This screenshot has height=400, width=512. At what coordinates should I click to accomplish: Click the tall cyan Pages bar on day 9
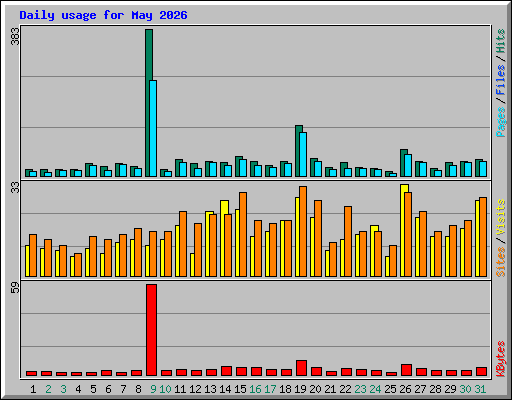pos(153,128)
